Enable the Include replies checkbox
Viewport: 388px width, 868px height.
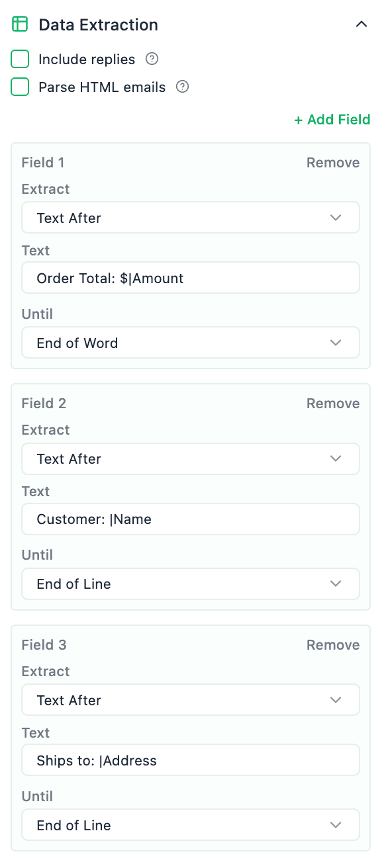tap(20, 59)
